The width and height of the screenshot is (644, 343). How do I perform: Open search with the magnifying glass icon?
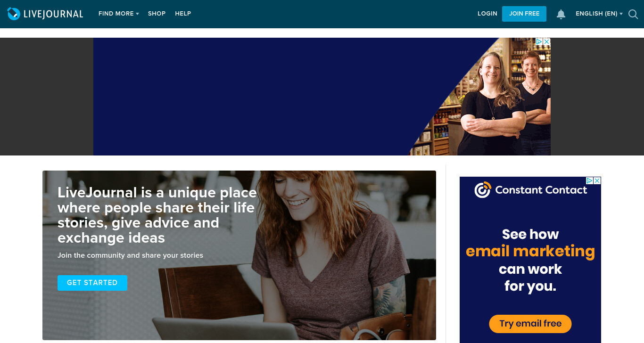click(633, 14)
